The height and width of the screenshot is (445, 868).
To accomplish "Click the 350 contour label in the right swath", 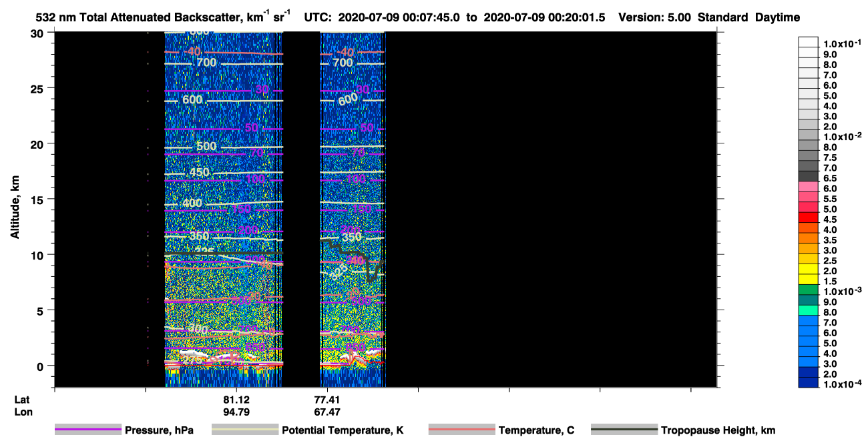I will tap(351, 237).
